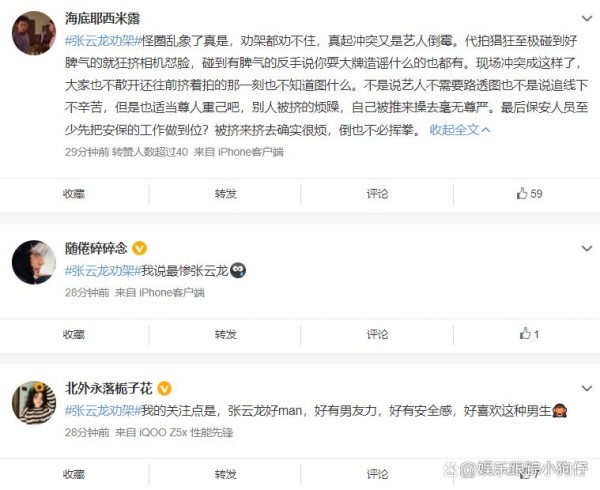Viewport: 600px width, 490px height.
Task: Open #张云龙劝架# hashtag in first post
Action: pos(103,41)
